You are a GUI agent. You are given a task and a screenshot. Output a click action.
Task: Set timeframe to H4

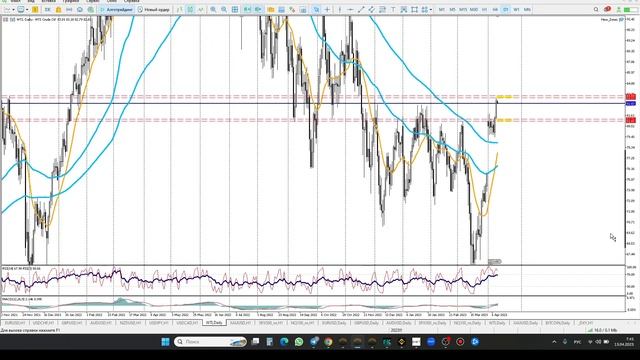495,9
